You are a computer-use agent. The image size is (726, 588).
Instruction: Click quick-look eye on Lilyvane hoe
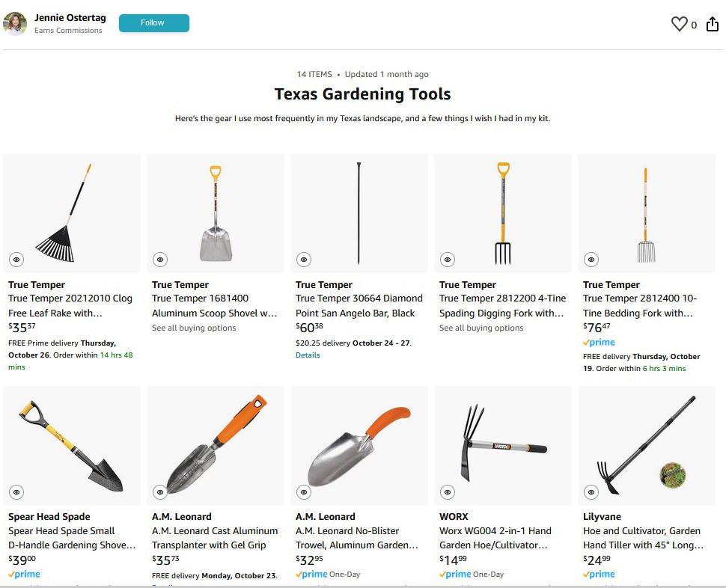coord(591,492)
